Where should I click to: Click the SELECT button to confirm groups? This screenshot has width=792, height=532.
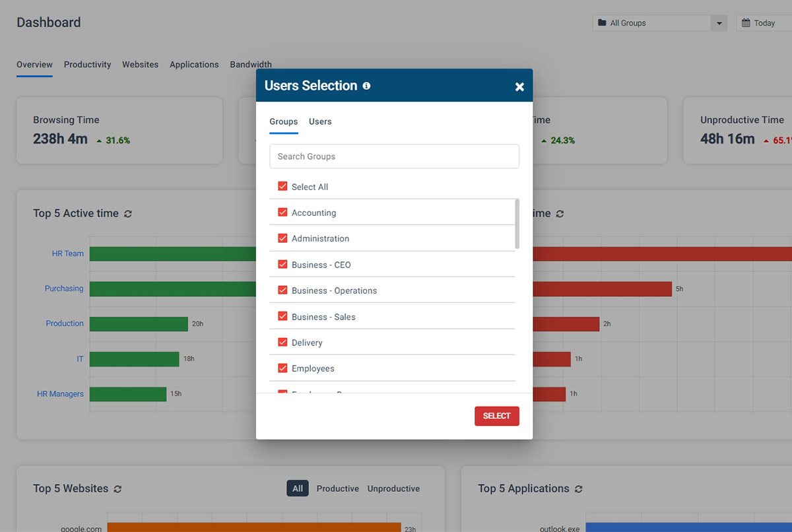click(x=496, y=416)
